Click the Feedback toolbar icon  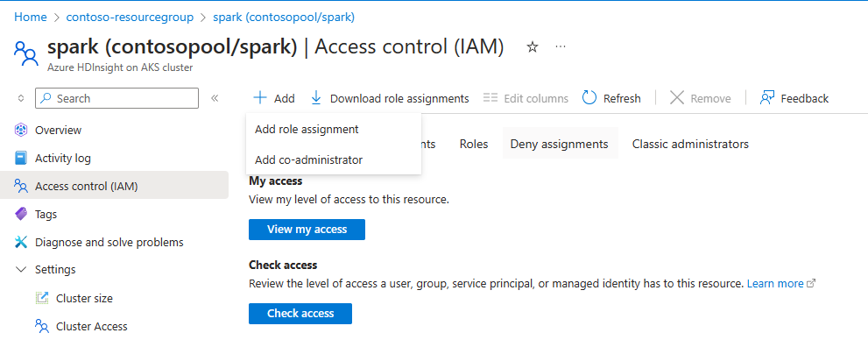[767, 98]
